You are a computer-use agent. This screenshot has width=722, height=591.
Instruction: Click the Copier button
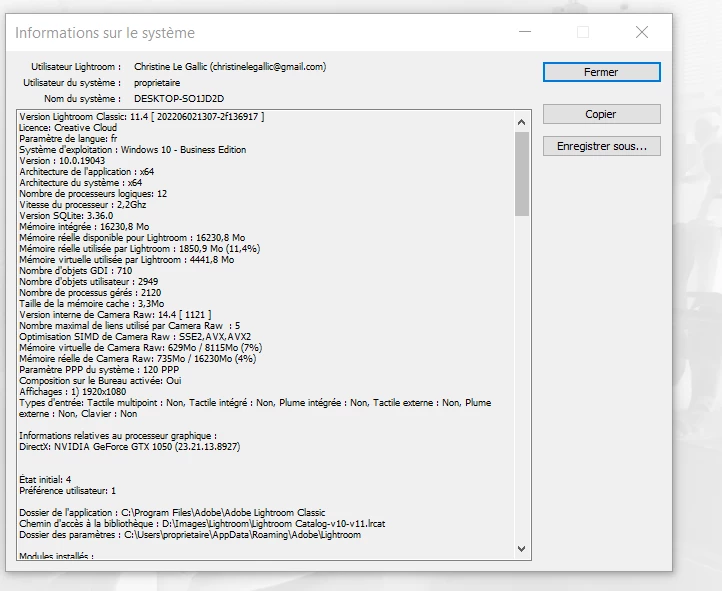click(x=601, y=114)
